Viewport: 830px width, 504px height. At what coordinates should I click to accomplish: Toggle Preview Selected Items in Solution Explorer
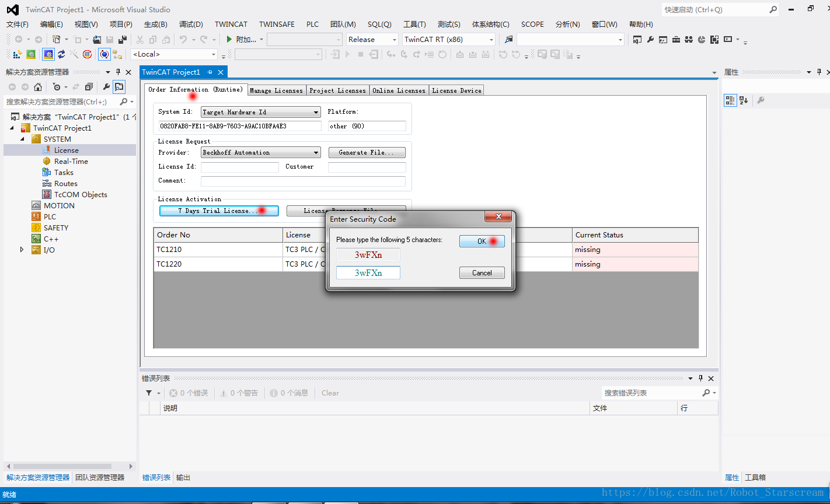click(119, 87)
